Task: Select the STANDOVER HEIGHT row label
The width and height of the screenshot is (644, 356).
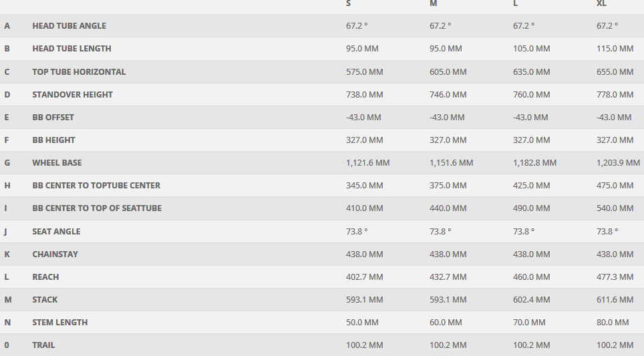Action: [72, 94]
